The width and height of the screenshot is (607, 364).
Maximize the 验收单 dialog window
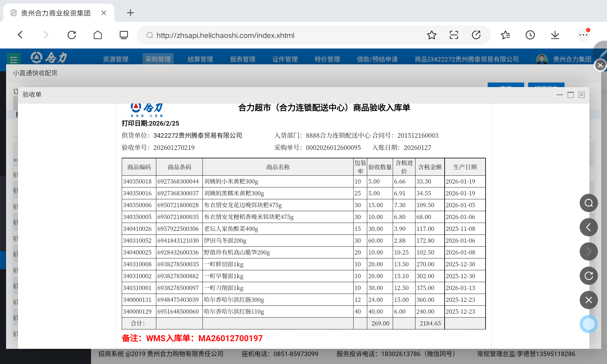click(571, 95)
